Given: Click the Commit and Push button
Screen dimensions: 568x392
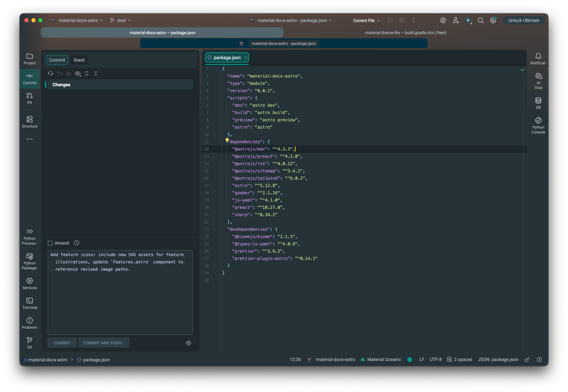Looking at the screenshot, I should pos(104,343).
